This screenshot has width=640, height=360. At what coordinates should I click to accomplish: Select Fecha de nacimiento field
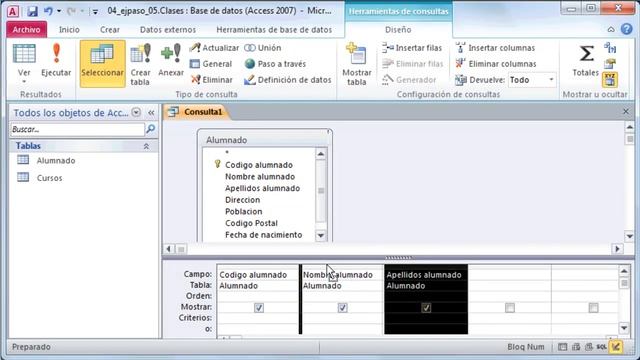point(263,235)
